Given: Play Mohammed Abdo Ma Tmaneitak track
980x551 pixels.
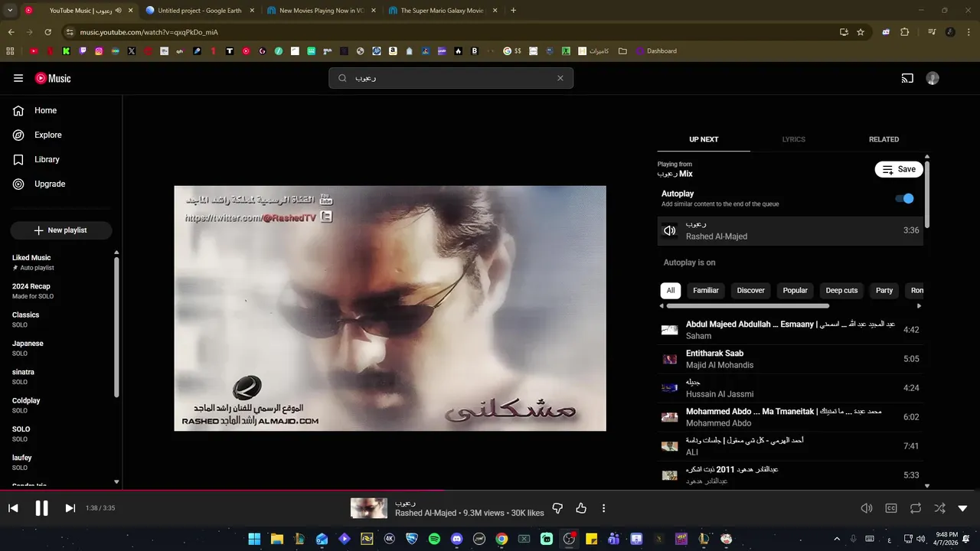Looking at the screenshot, I should point(790,417).
